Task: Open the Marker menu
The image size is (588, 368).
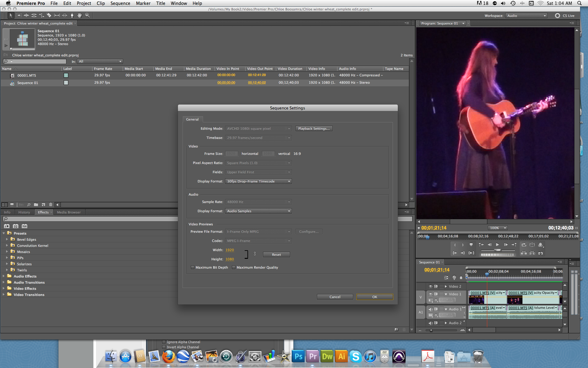Action: pos(143,3)
